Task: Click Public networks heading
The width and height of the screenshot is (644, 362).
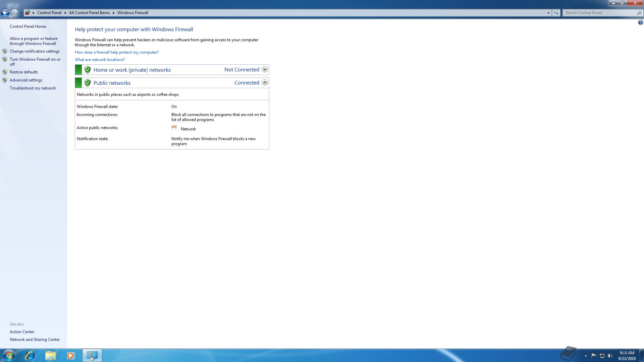Action: tap(112, 83)
